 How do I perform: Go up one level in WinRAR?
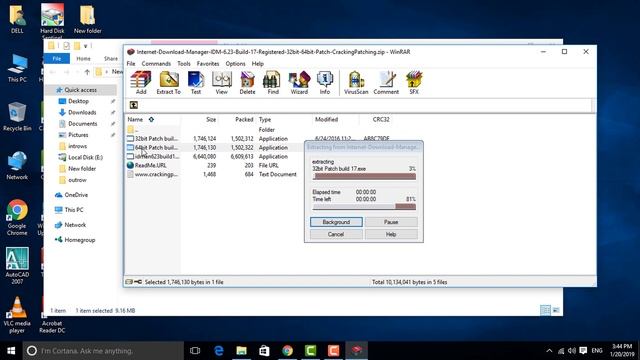[x=133, y=105]
